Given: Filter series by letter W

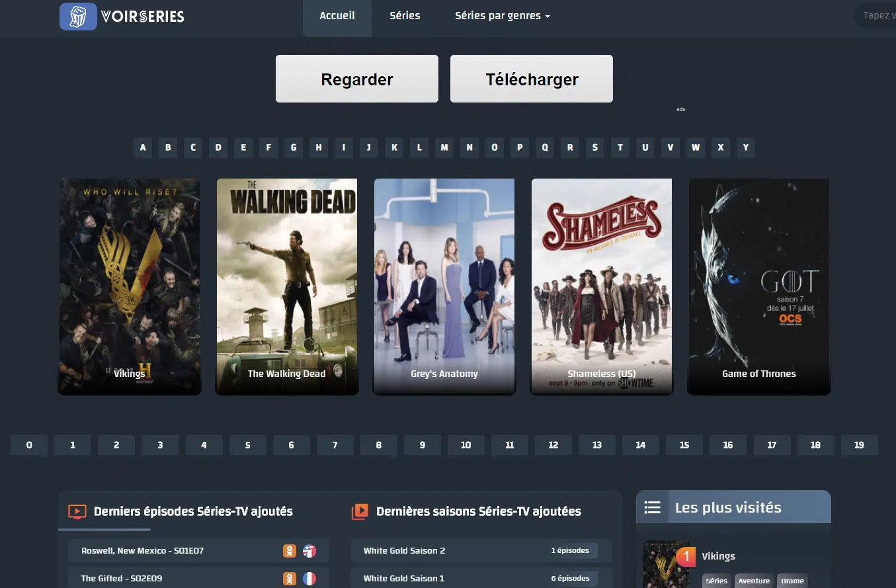Looking at the screenshot, I should 696,147.
